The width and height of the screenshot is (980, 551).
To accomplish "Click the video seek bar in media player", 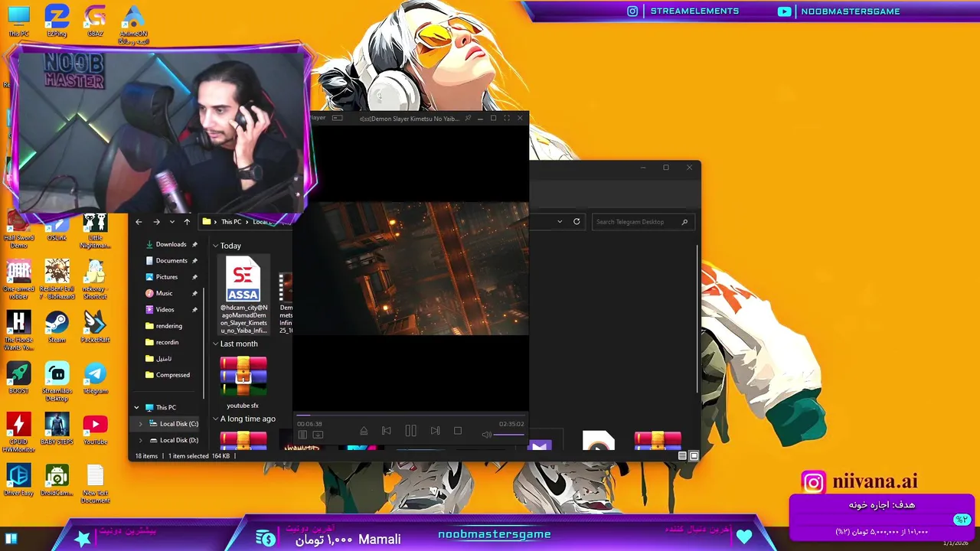I will [410, 416].
